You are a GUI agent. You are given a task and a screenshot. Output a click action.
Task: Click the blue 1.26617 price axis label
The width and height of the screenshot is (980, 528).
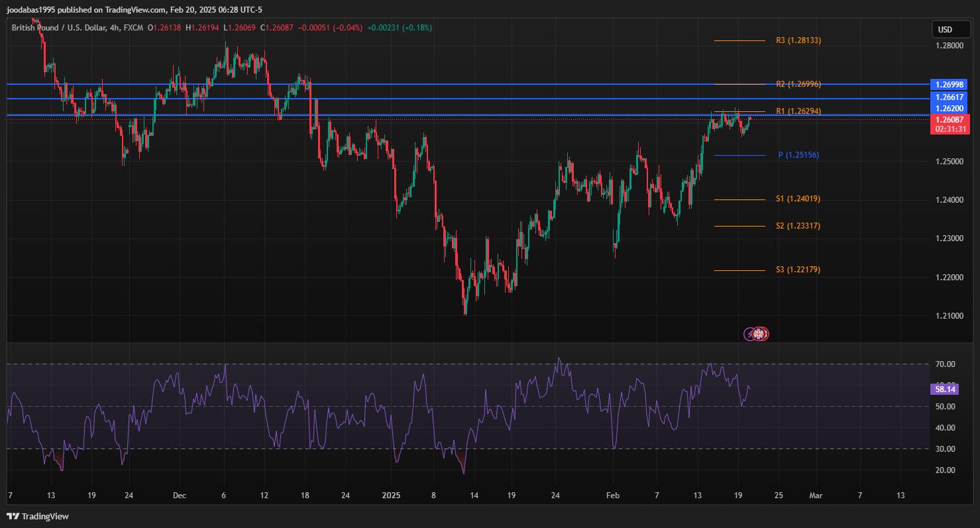click(950, 97)
